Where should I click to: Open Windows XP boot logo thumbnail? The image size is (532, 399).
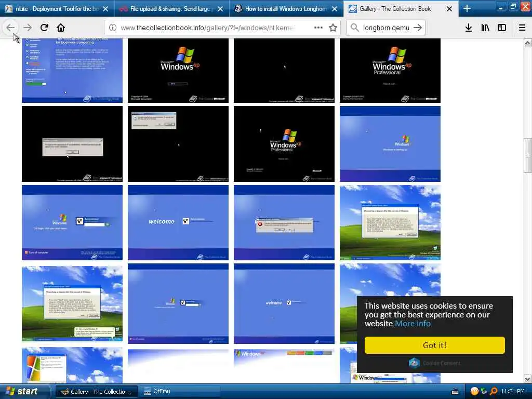click(x=178, y=71)
